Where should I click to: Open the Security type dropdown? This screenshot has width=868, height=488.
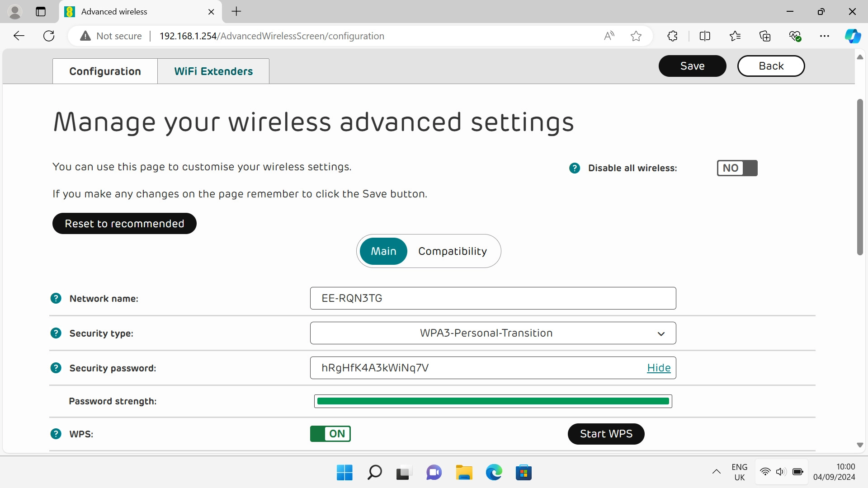tap(493, 333)
